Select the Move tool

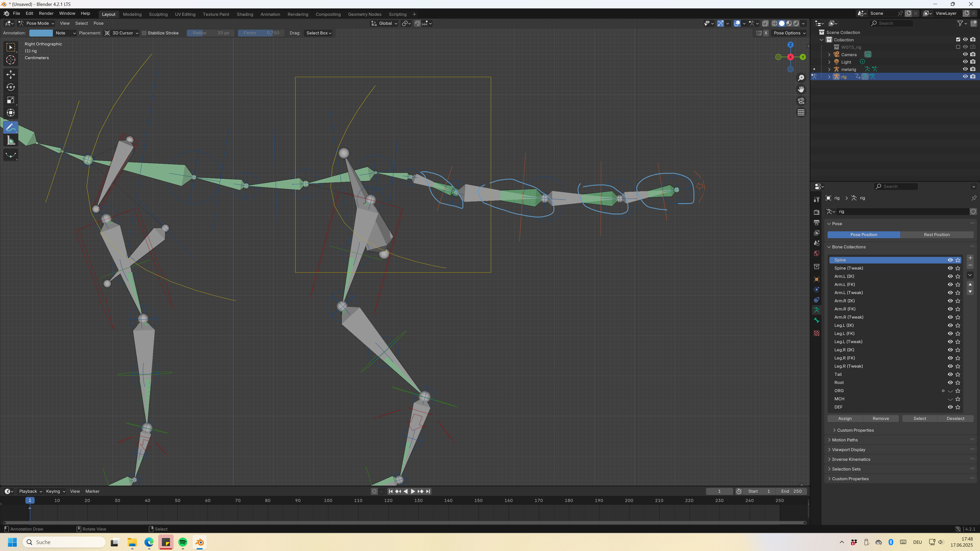pos(11,74)
